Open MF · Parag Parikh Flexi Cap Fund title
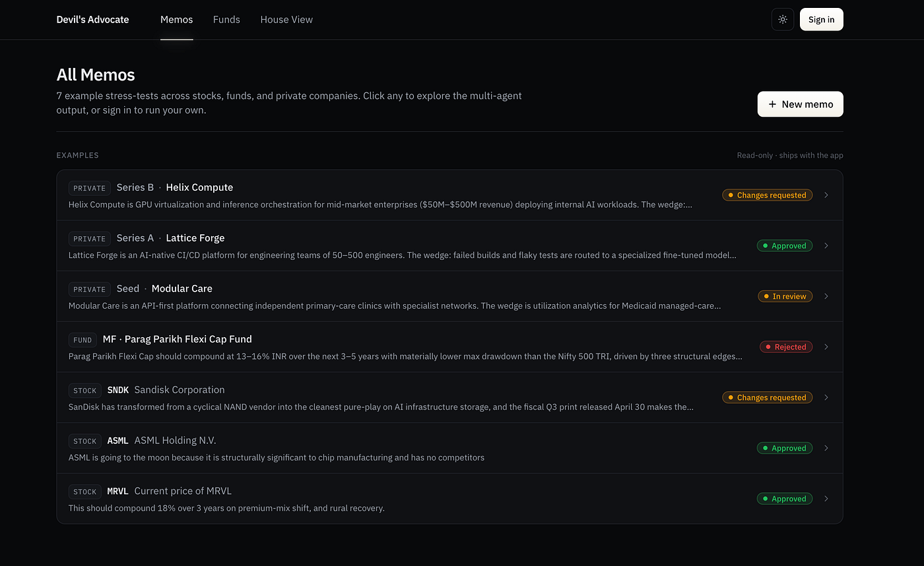924x566 pixels. (x=178, y=339)
